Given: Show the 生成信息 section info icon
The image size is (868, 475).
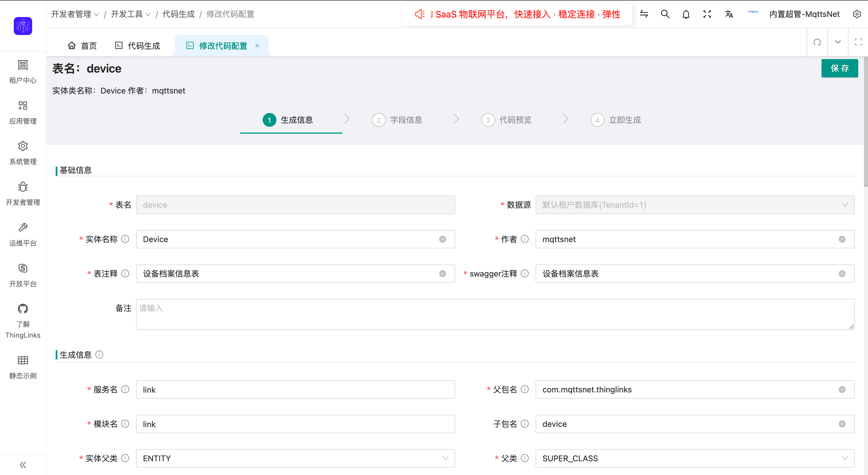Looking at the screenshot, I should pyautogui.click(x=99, y=355).
